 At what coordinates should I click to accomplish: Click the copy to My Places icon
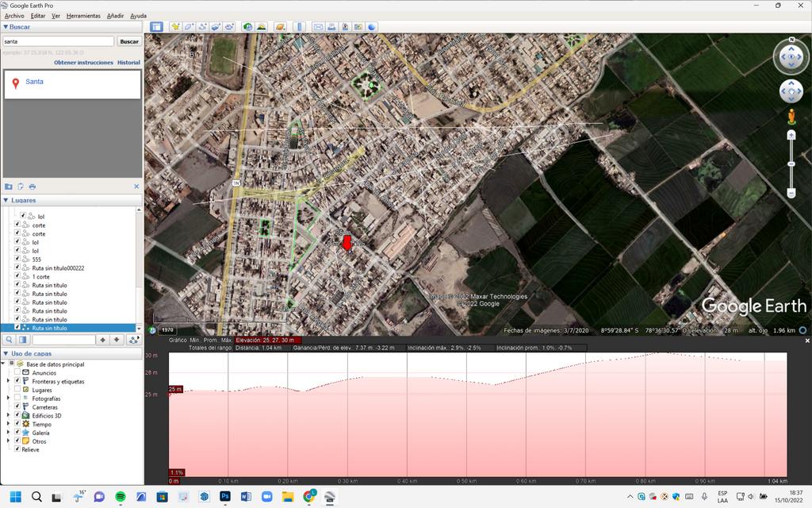point(20,187)
